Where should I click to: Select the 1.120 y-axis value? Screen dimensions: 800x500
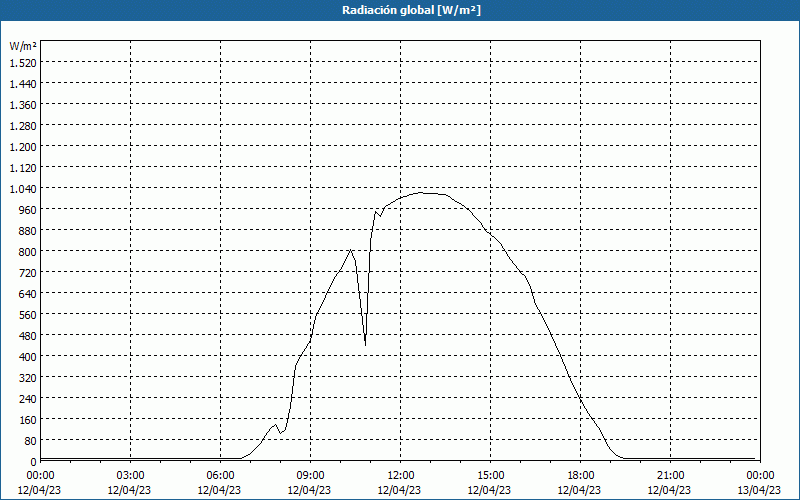click(23, 167)
